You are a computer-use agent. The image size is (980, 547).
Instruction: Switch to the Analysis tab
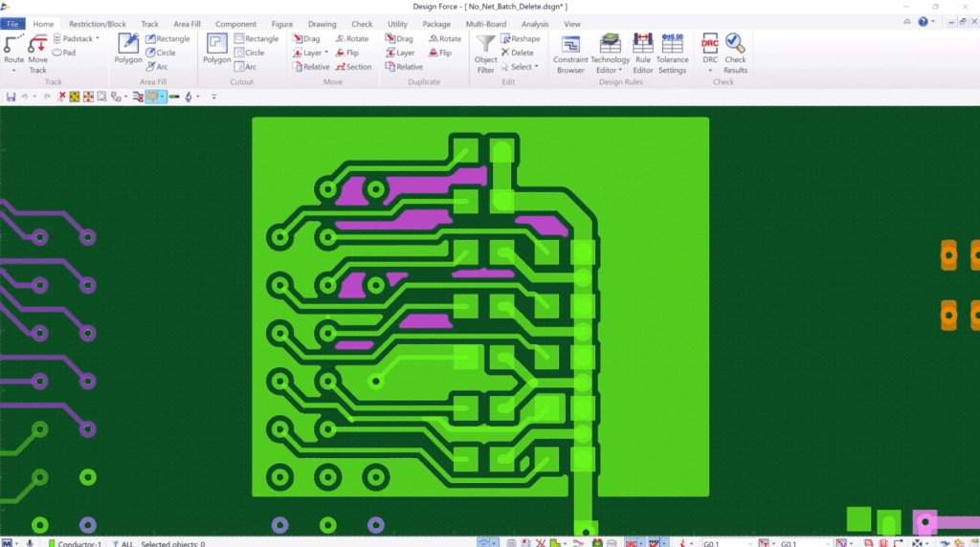click(x=535, y=24)
